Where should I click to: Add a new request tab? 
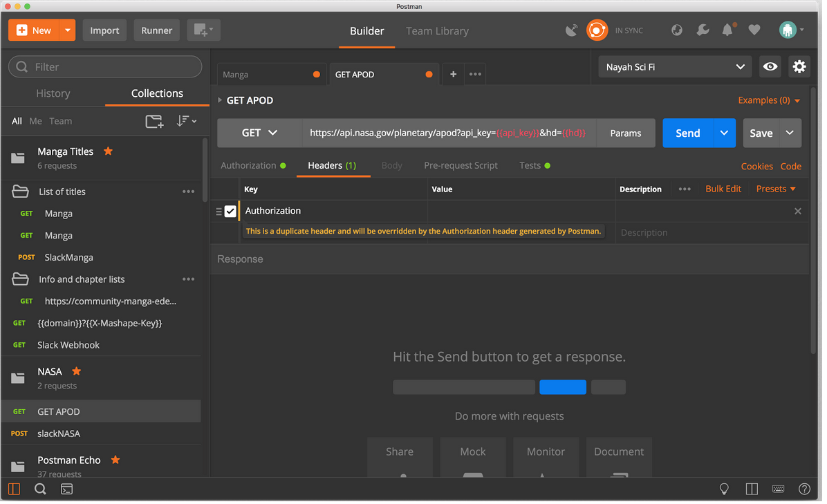pos(453,75)
